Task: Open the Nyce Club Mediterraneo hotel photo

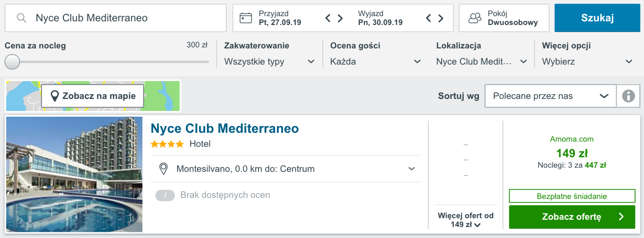Action: tap(74, 174)
